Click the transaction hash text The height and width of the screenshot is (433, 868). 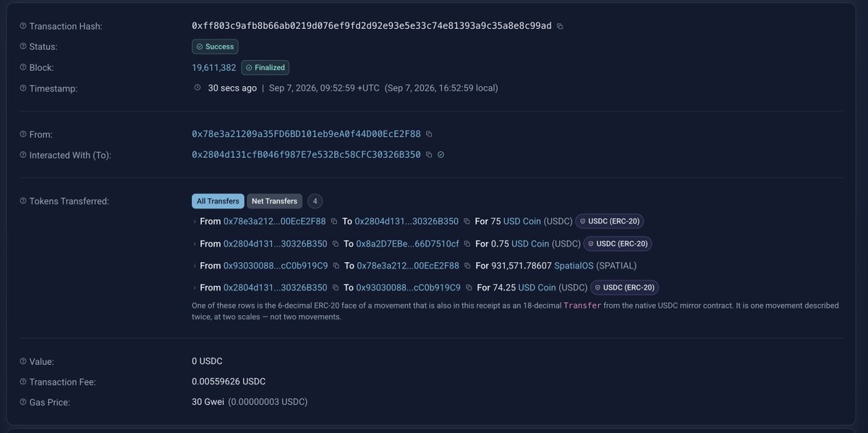click(372, 26)
